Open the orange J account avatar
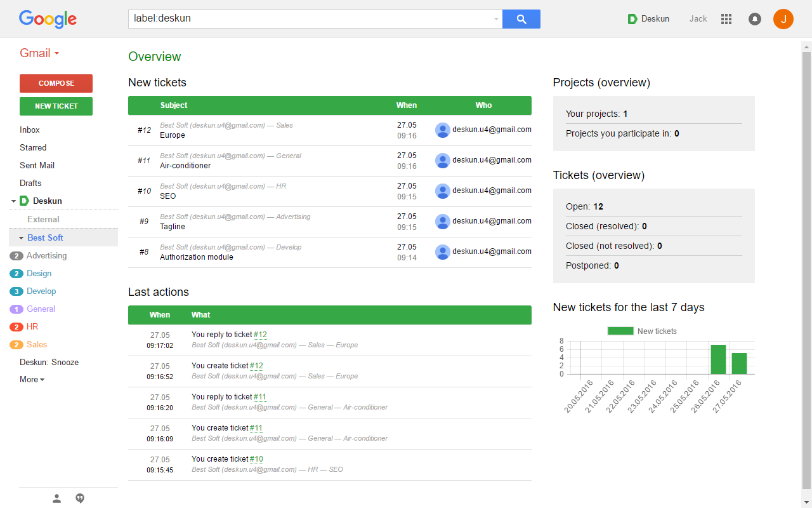The height and width of the screenshot is (508, 812). point(783,19)
